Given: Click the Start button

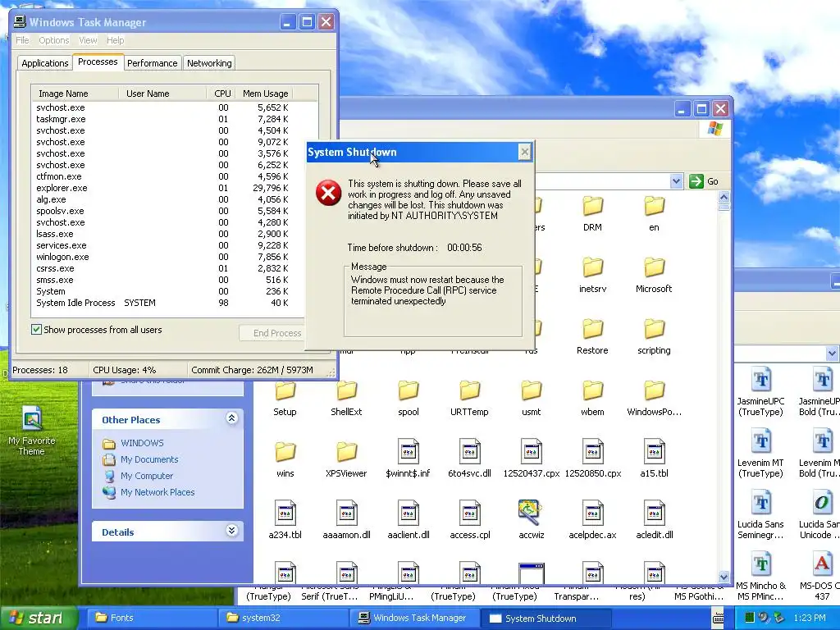Looking at the screenshot, I should [x=38, y=618].
